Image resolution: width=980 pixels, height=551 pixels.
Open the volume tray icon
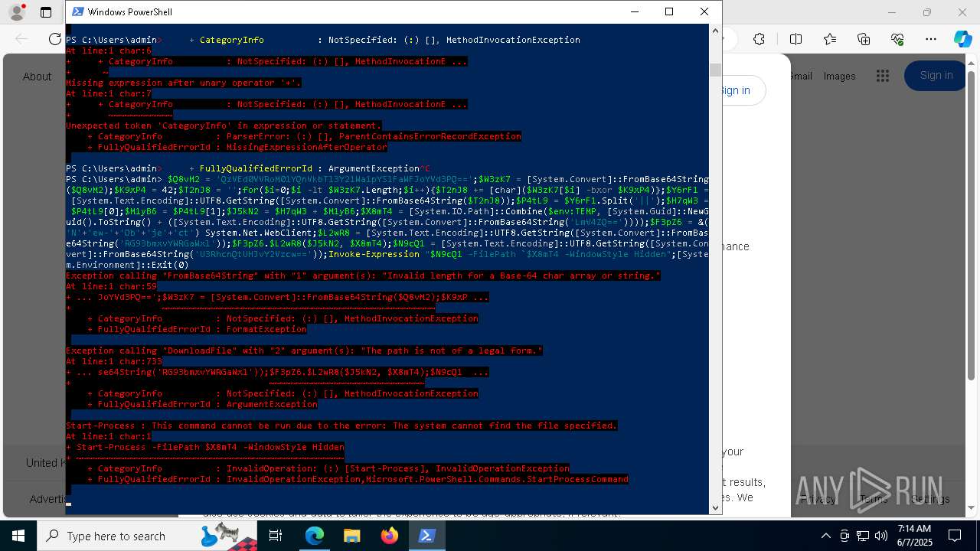coord(881,536)
